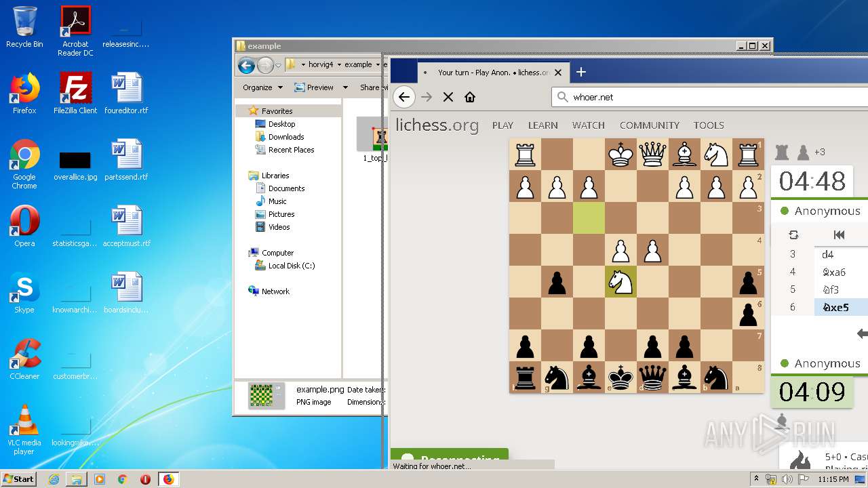Viewport: 868px width, 488px height.
Task: Flip the board using the lichess flip icon
Action: click(x=793, y=235)
